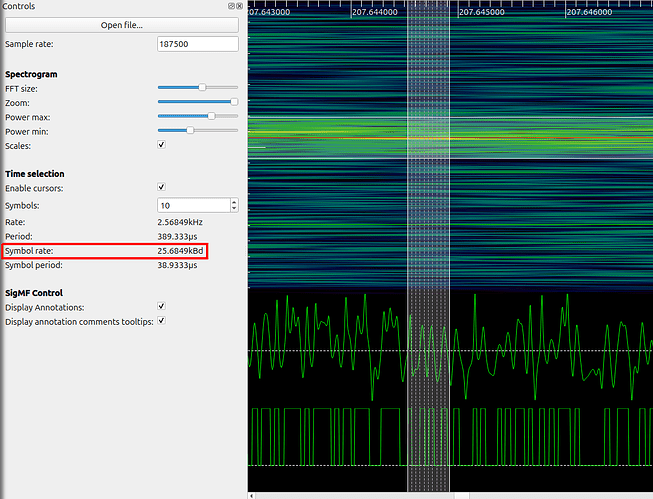Click the Symbols spinbox field
653x499 pixels.
pos(194,205)
